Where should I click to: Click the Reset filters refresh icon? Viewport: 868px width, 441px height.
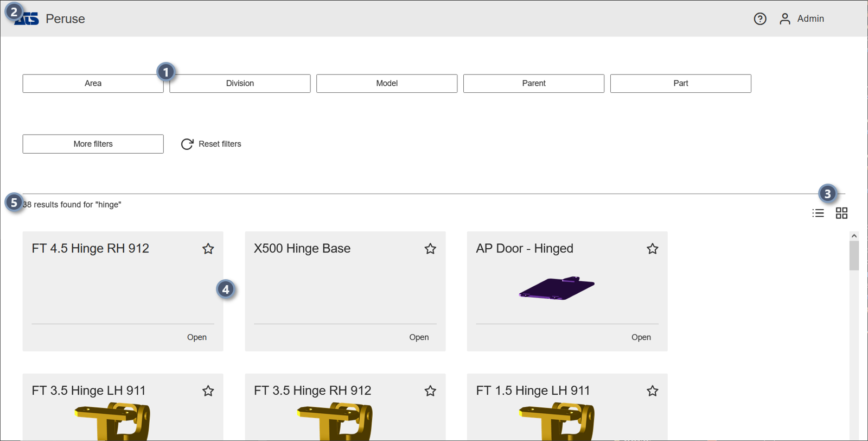click(187, 144)
